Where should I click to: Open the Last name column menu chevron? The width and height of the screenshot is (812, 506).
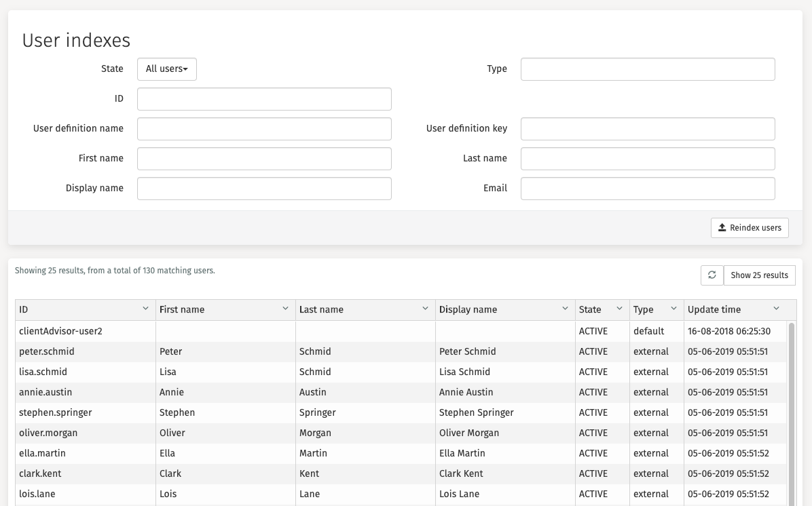425,309
